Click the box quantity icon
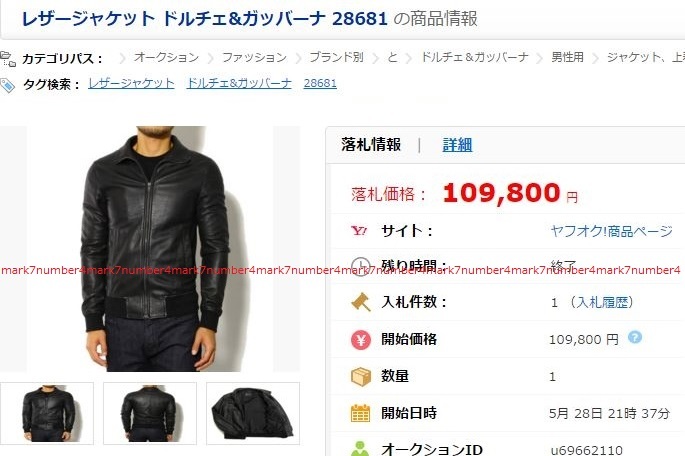The image size is (685, 456). [361, 376]
